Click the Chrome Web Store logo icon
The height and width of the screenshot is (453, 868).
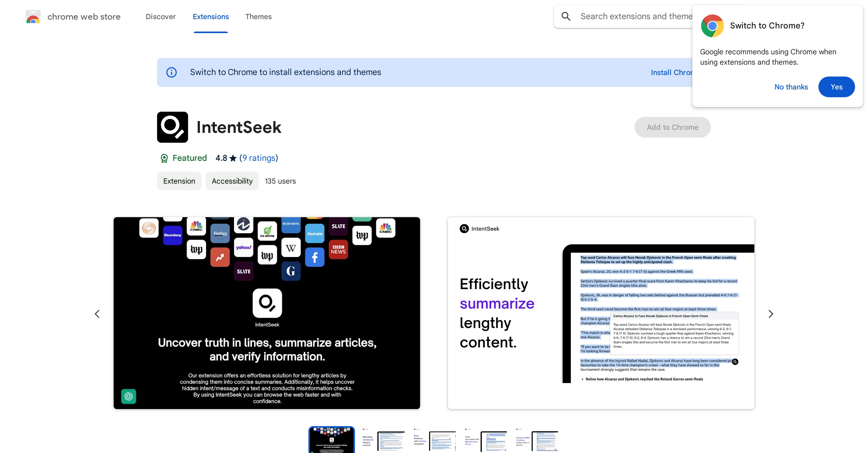pyautogui.click(x=33, y=16)
